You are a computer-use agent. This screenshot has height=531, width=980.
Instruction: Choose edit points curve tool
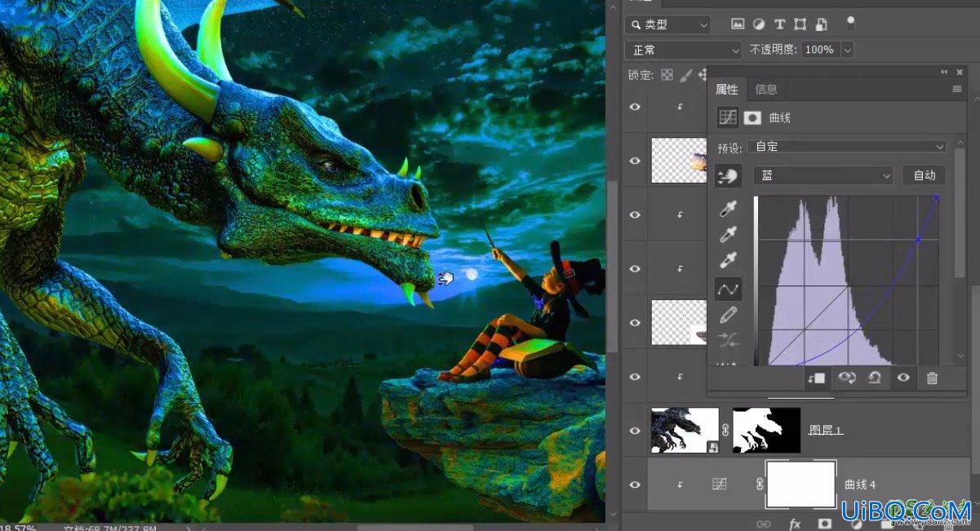pos(728,288)
